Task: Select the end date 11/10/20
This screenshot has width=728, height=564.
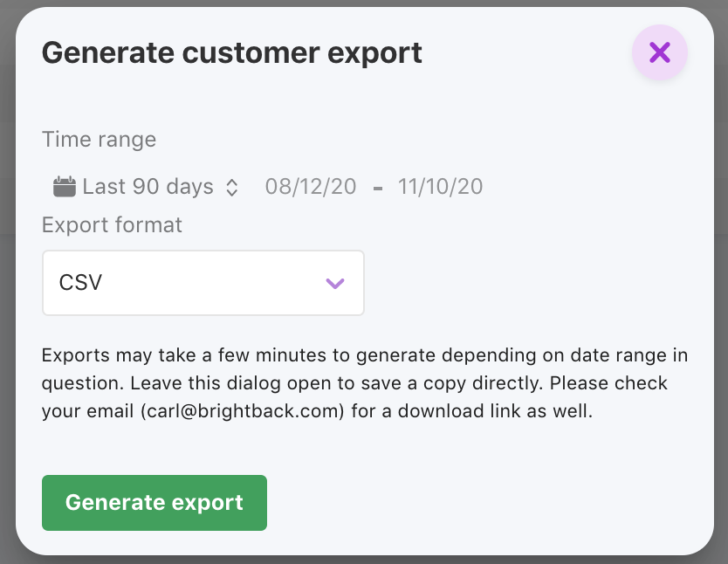Action: pyautogui.click(x=440, y=187)
